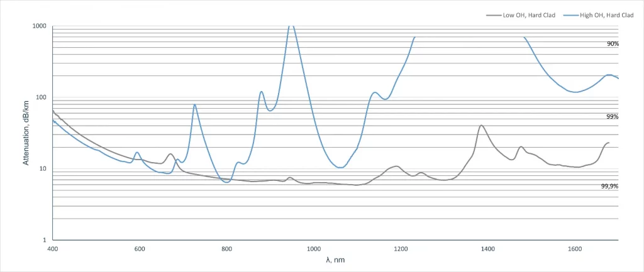Screen dimensions: 644x272
Task: Click the 1 tick label on y-axis
Action: tap(45, 240)
